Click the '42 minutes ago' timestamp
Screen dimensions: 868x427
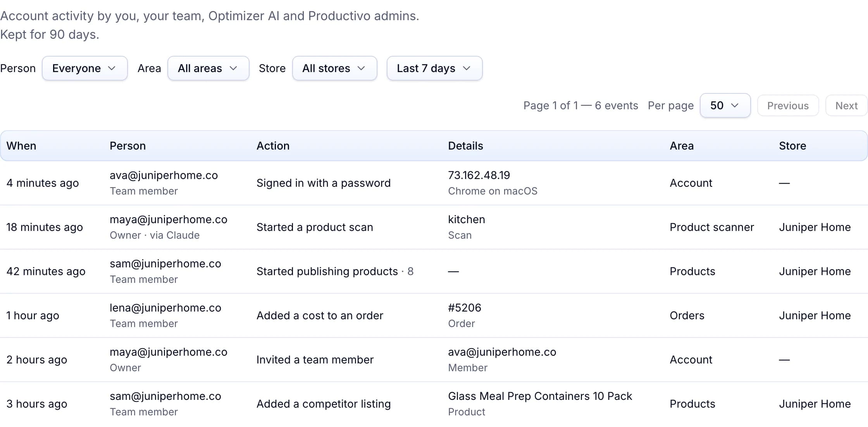[46, 271]
